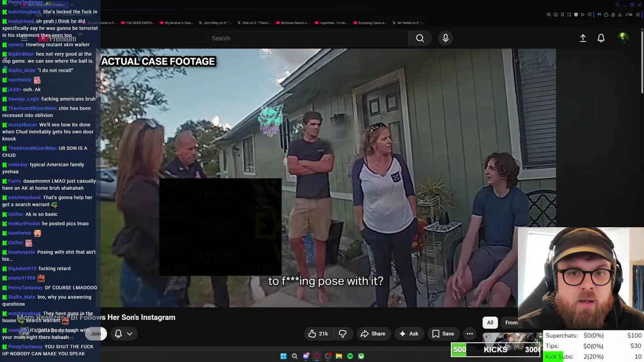The image size is (644, 362).
Task: Open channel notification bell below the video
Action: click(x=118, y=333)
